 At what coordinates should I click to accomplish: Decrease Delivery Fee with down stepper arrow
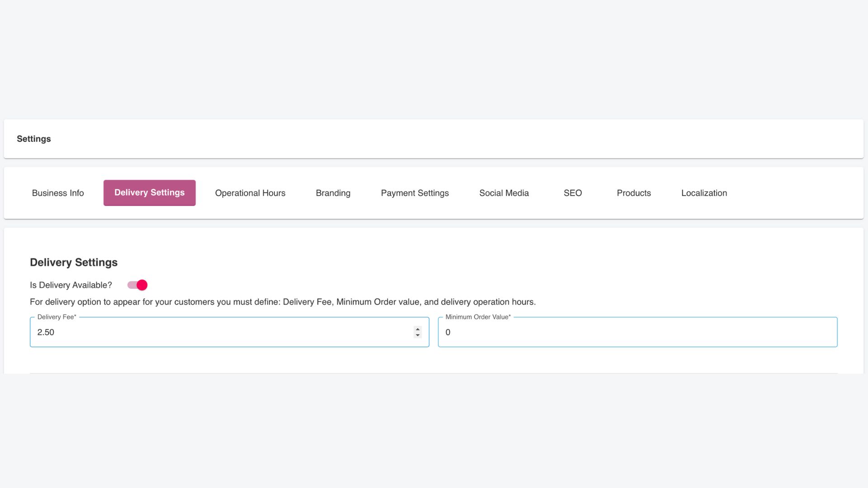coord(417,335)
